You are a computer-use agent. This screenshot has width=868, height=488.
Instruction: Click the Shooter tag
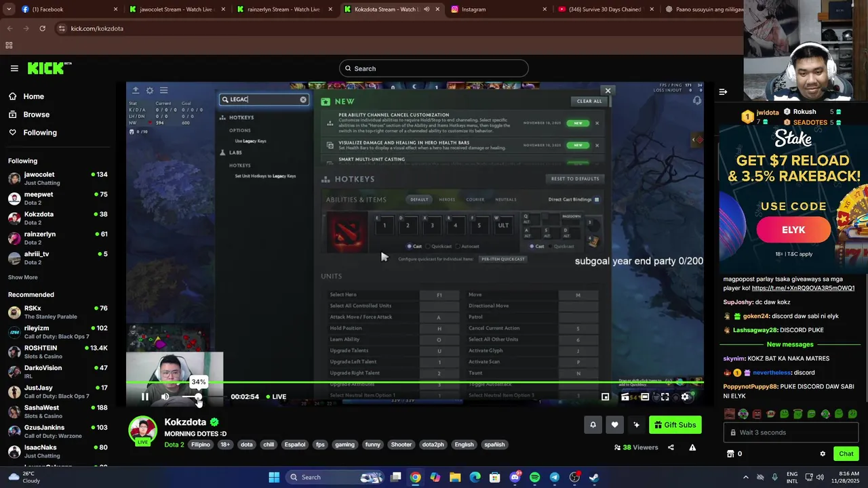[x=401, y=445]
